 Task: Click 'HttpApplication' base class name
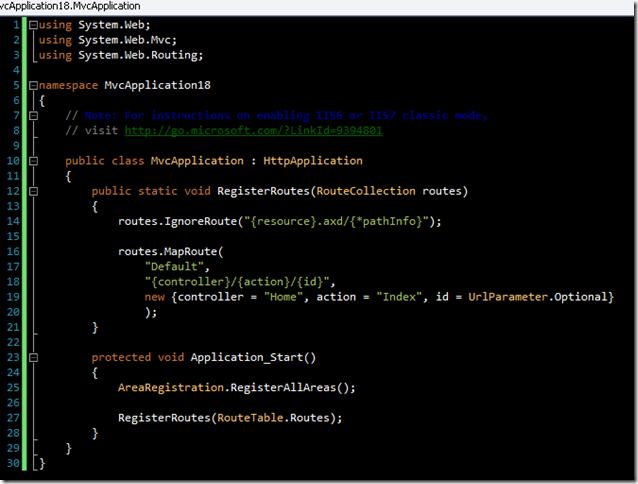click(313, 161)
